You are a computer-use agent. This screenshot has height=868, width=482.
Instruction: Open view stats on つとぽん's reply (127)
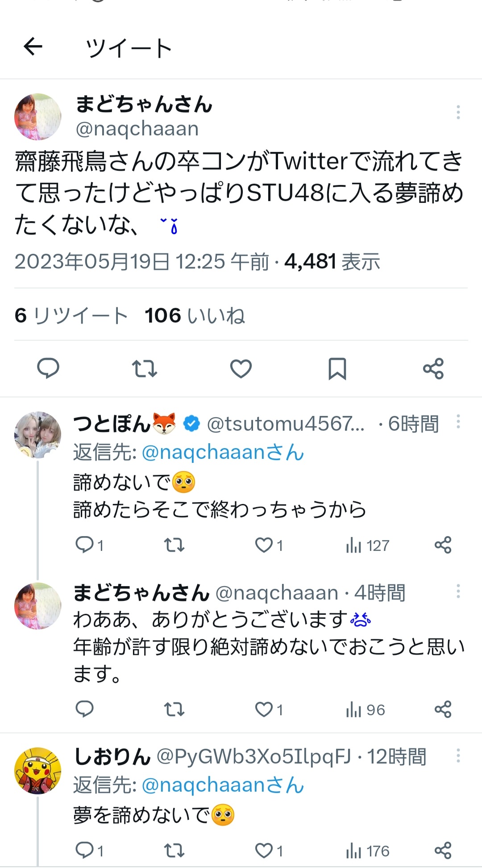click(x=367, y=545)
